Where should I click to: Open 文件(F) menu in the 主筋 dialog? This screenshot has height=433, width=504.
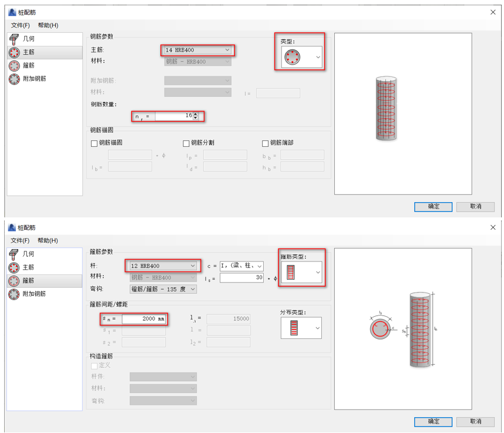tap(21, 25)
